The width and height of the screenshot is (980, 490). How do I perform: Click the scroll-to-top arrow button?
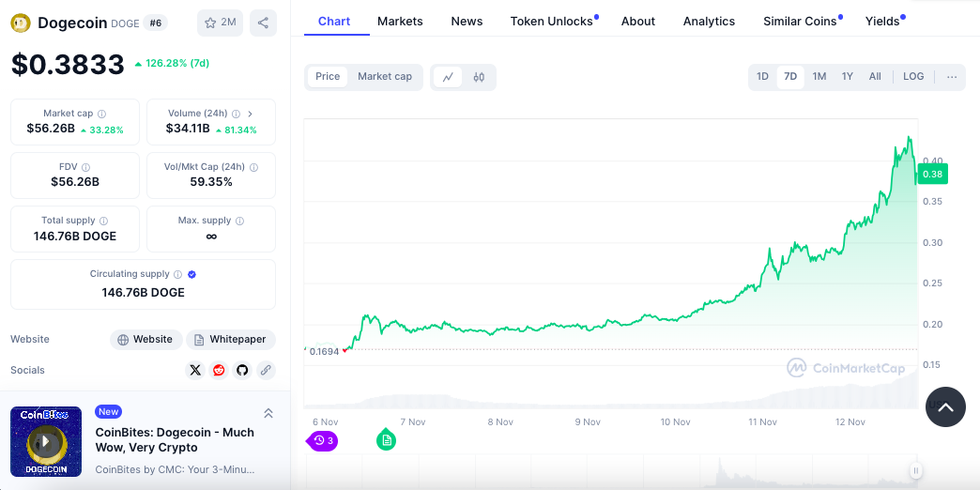945,406
